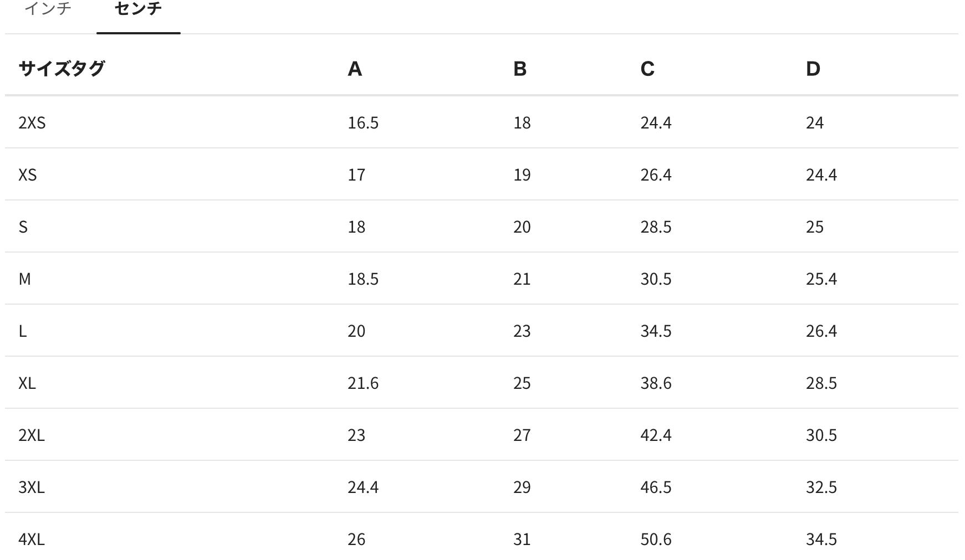Select the L size row label
The image size is (965, 560).
(x=23, y=331)
